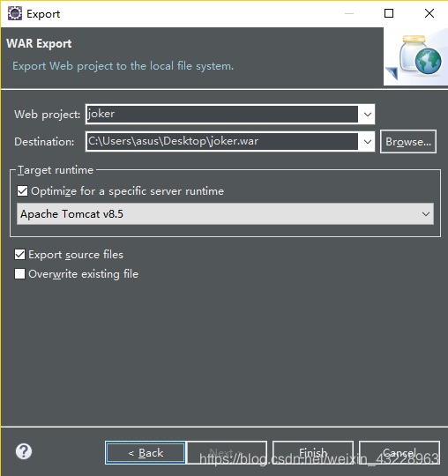Cancel the export dialog
The width and height of the screenshot is (448, 476).
(x=399, y=452)
